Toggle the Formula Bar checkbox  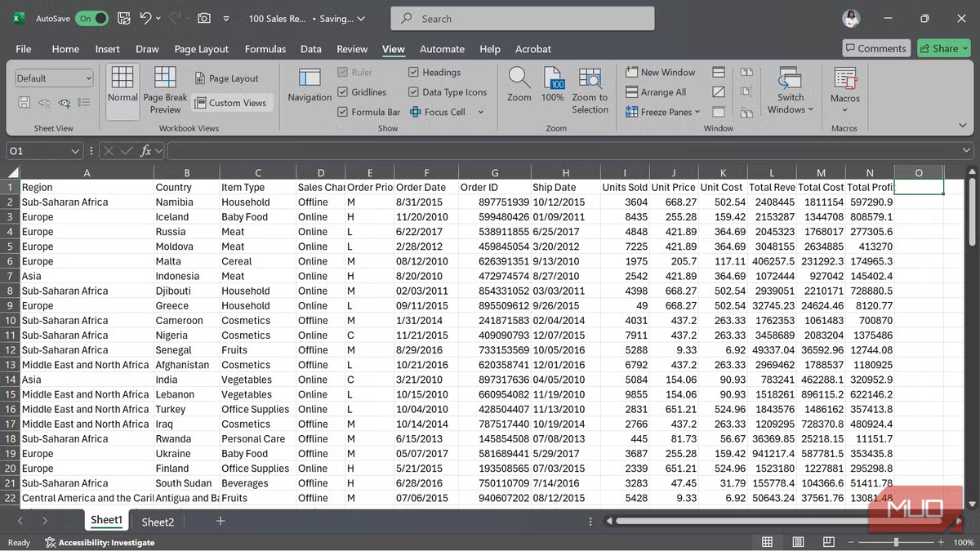[x=343, y=112]
